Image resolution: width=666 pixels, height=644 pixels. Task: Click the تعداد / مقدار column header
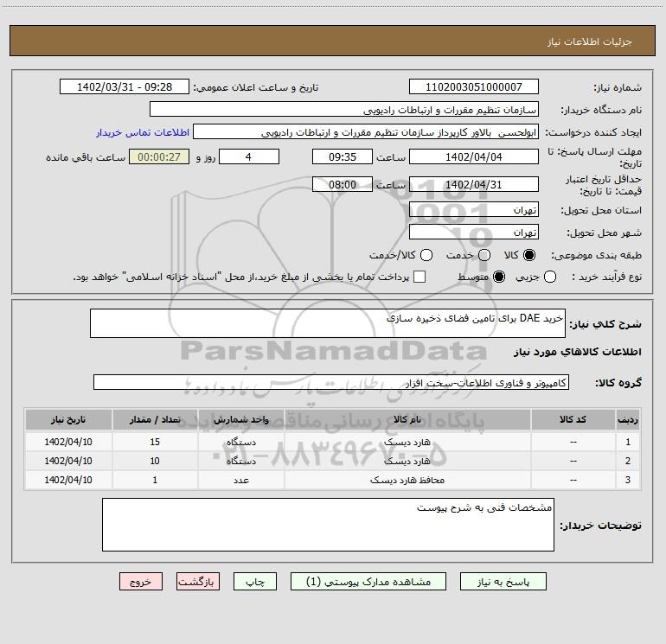(x=155, y=419)
